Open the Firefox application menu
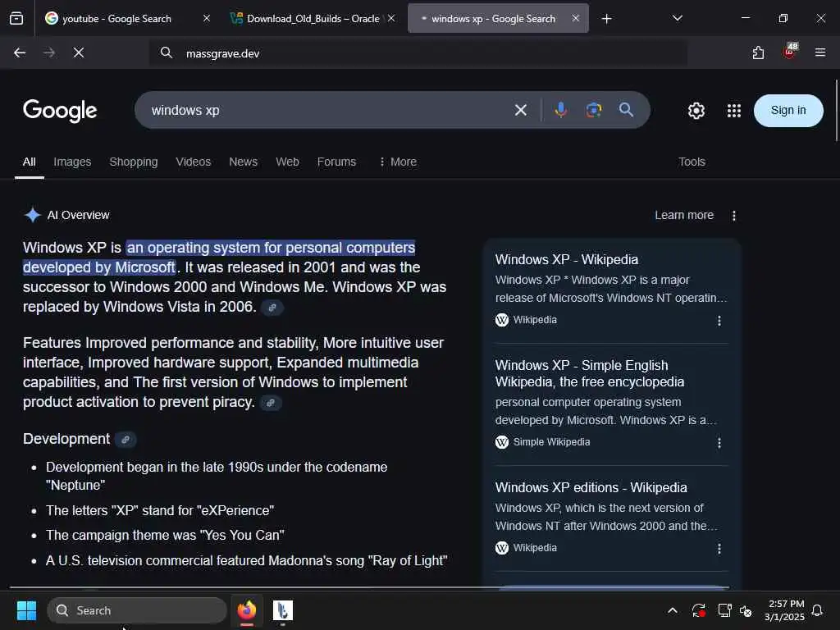The image size is (840, 630). 820,52
